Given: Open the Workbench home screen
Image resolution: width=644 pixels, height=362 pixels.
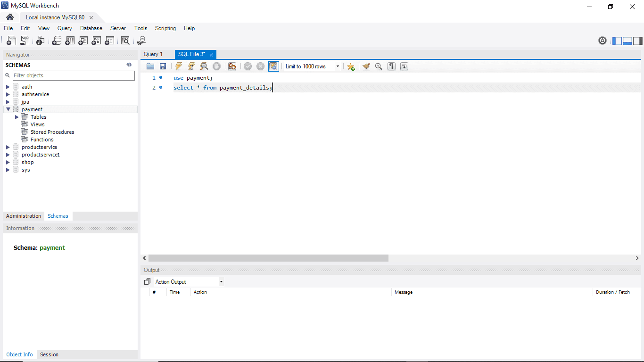Looking at the screenshot, I should click(10, 17).
